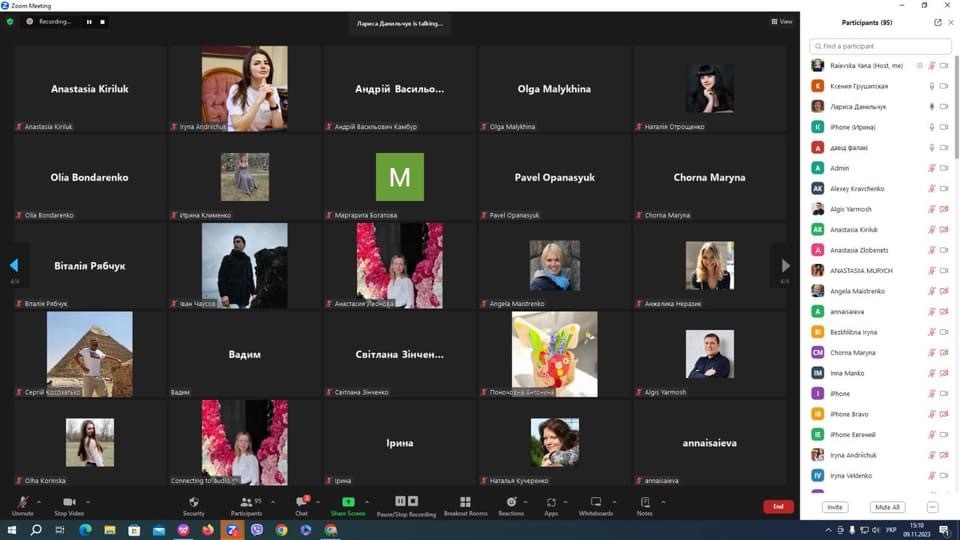Expand video options arrow beside Stop Video
This screenshot has width=960, height=540.
click(x=87, y=502)
